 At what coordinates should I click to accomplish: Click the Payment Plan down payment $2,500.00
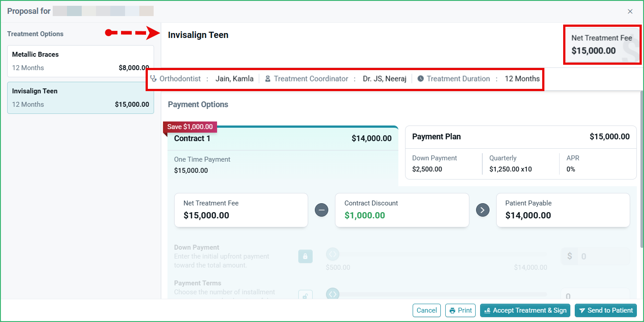(427, 169)
